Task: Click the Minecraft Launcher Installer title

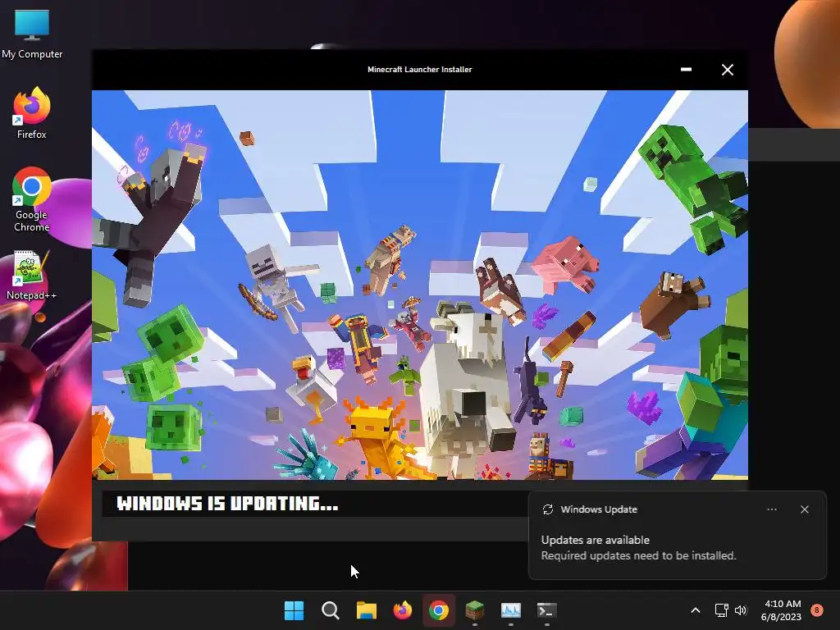Action: coord(419,70)
